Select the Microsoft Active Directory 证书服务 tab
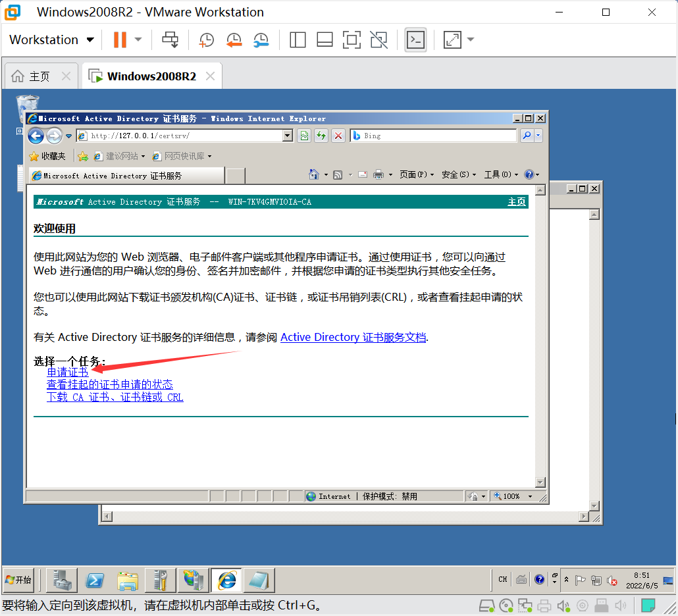The image size is (678, 616). coord(126,176)
